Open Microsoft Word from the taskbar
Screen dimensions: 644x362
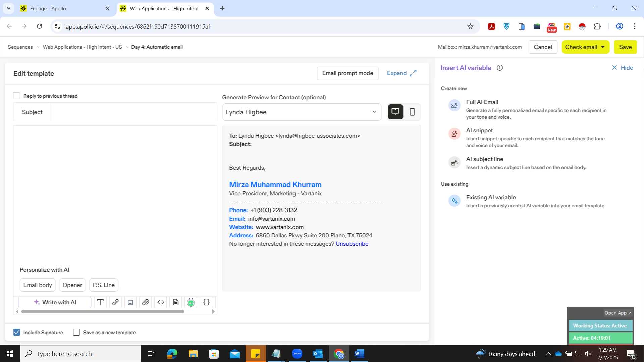359,354
